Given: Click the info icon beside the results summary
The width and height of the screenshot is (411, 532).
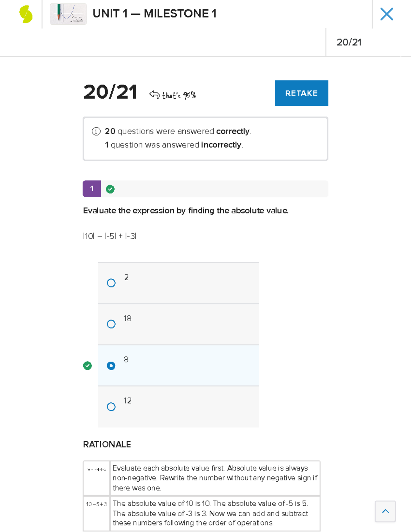Looking at the screenshot, I should tap(96, 131).
